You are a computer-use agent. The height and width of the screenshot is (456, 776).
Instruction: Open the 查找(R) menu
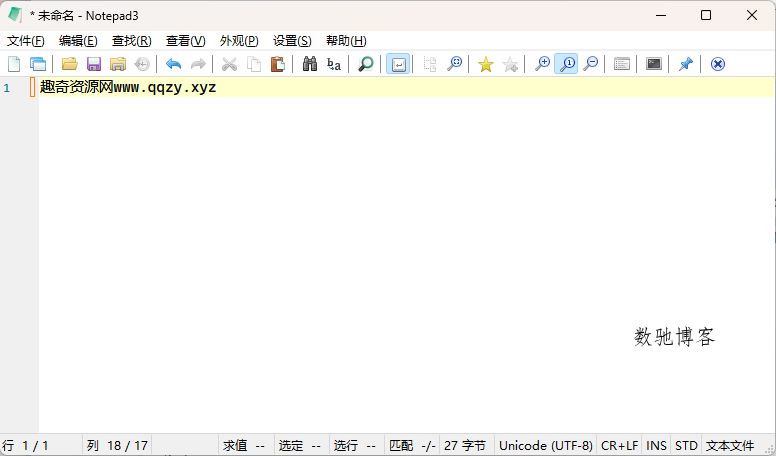[x=132, y=41]
